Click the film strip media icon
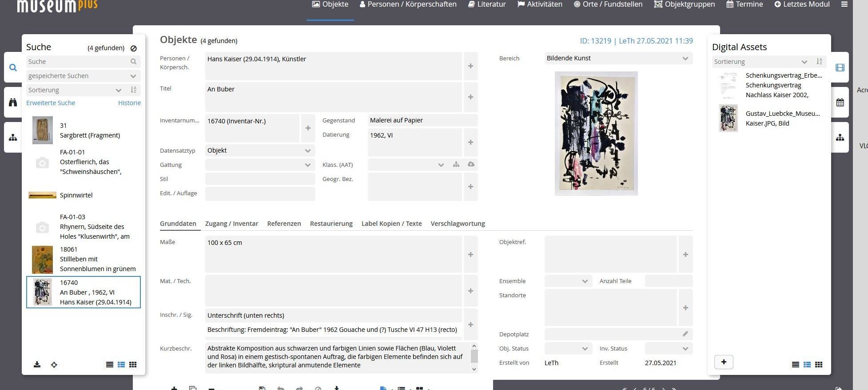 [840, 67]
